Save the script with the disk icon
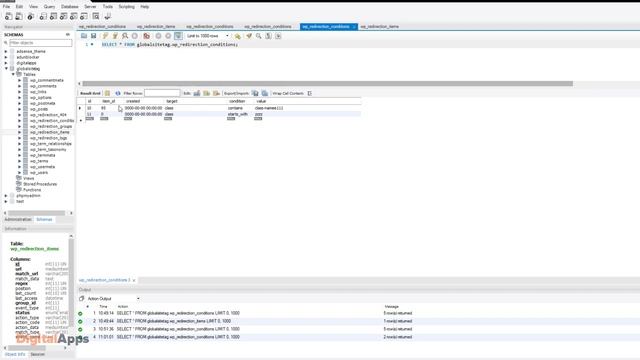 [x=93, y=36]
